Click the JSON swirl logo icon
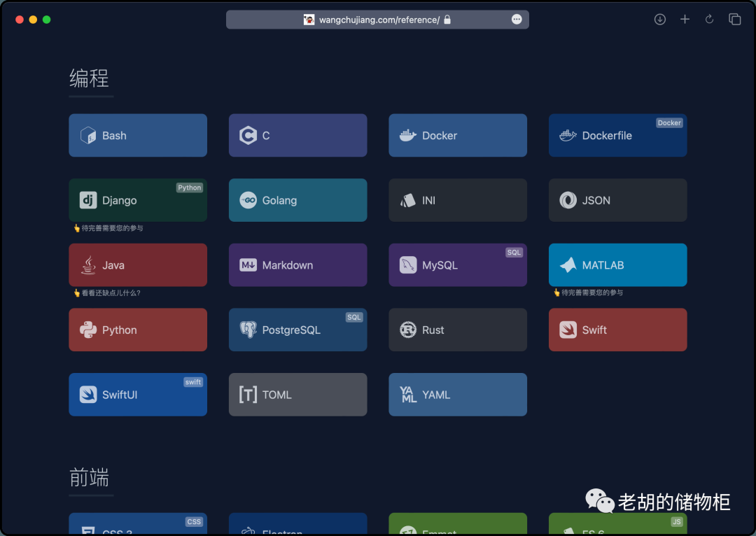Screen dimensions: 756x536 (568, 200)
